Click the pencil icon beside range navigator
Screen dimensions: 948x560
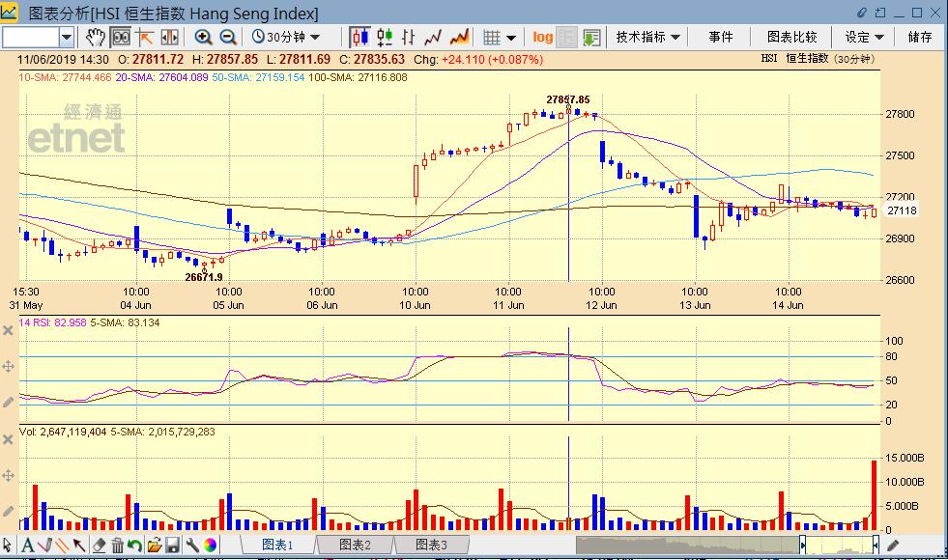point(893,546)
